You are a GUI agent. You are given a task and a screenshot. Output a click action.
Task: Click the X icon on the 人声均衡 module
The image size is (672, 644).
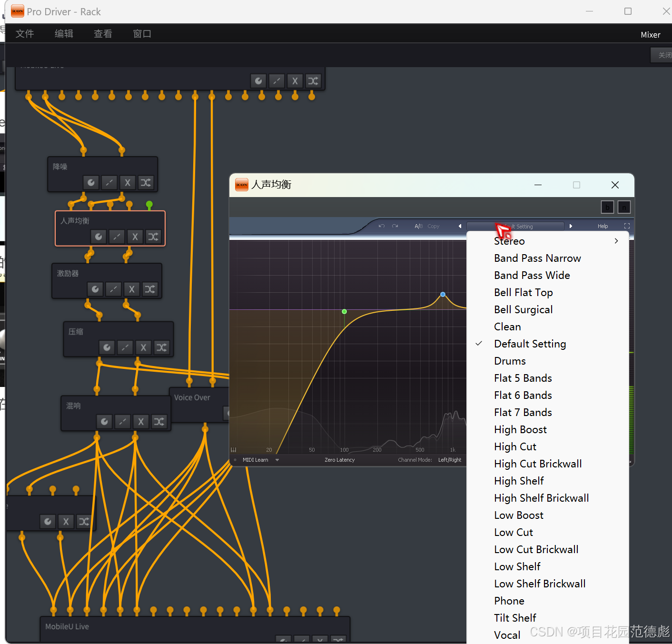click(135, 237)
